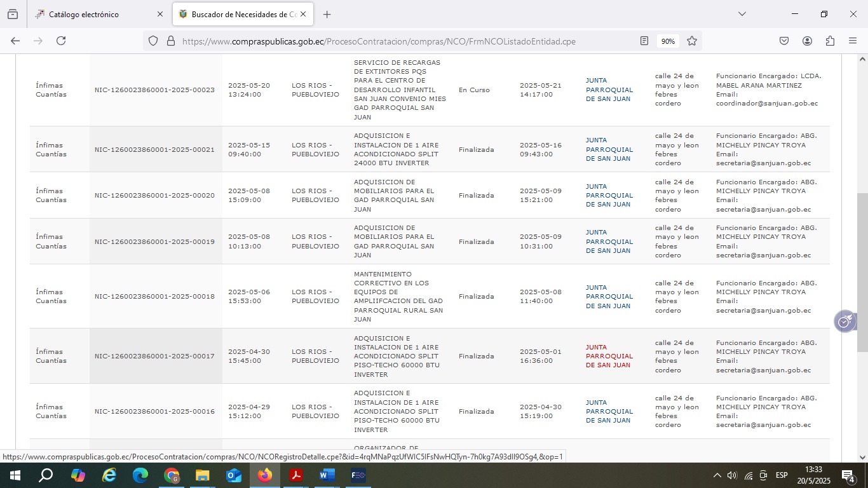Bookmark this page with the star
Image resolution: width=868 pixels, height=488 pixels.
coord(692,41)
